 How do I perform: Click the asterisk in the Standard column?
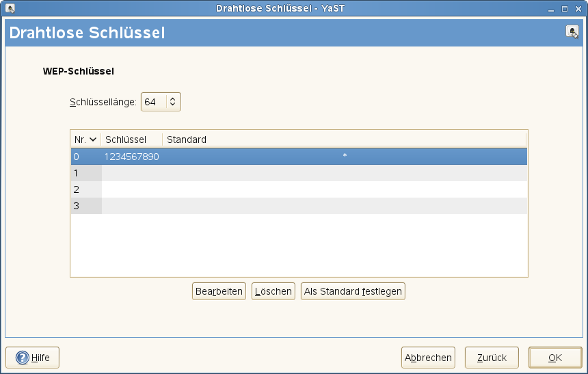click(345, 155)
